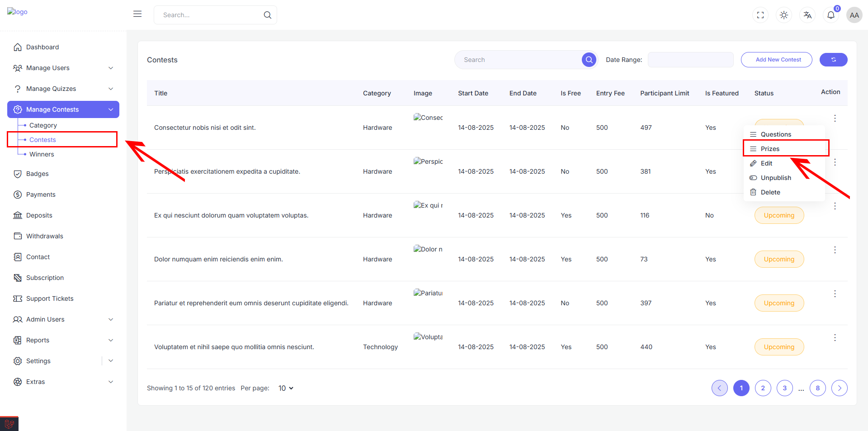The height and width of the screenshot is (431, 868).
Task: Click the Participant Limit column header
Action: pos(665,93)
